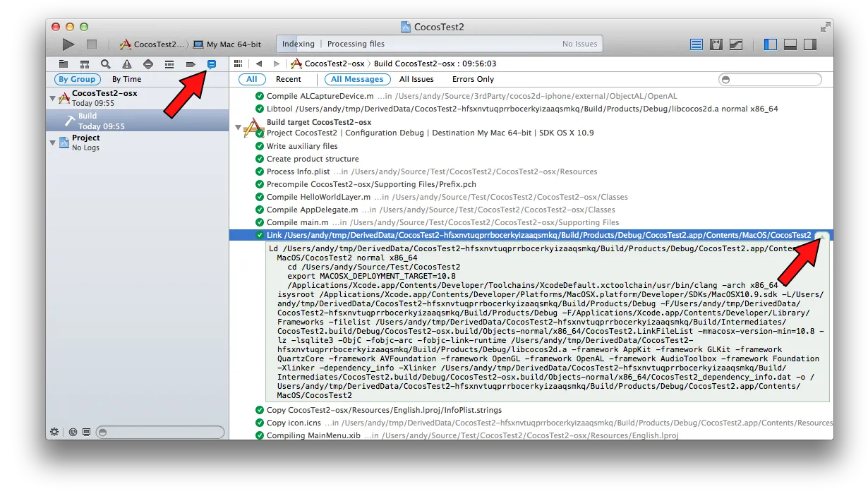Screen dimensions: 868x501
Task: Click Build CocosTest2-osx in the jump bar
Action: [435, 64]
